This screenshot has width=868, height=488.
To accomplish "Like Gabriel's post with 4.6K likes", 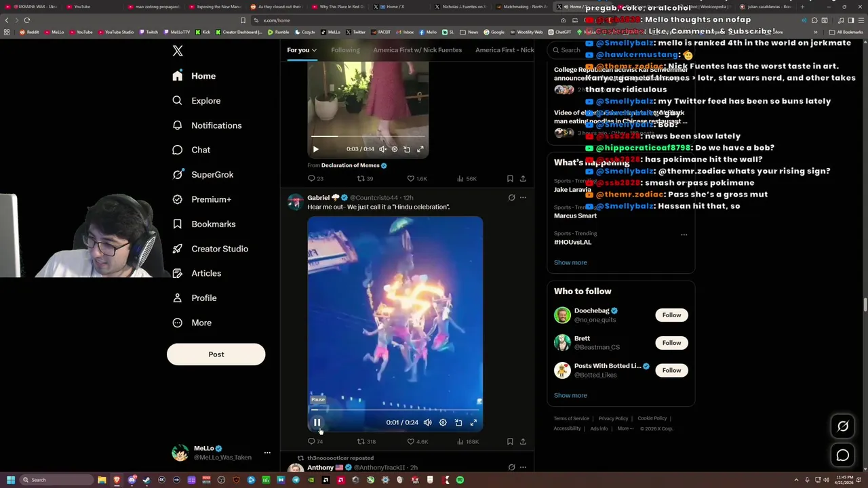I will pyautogui.click(x=417, y=441).
